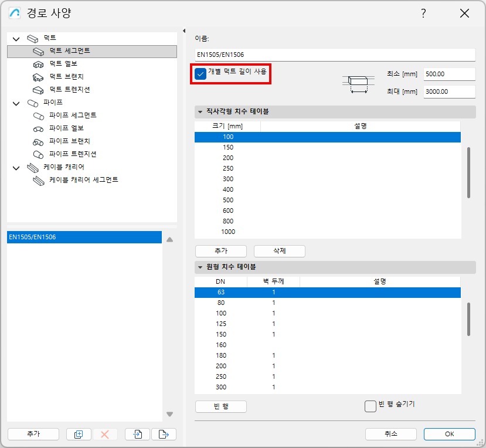This screenshot has width=486, height=448.
Task: Click 추가 below rectangular table
Action: [221, 251]
